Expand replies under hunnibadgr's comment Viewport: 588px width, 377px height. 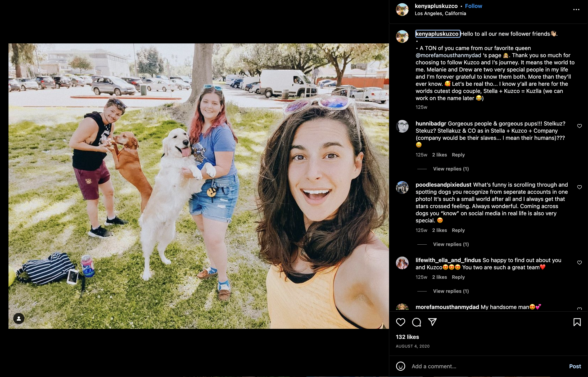pos(451,169)
